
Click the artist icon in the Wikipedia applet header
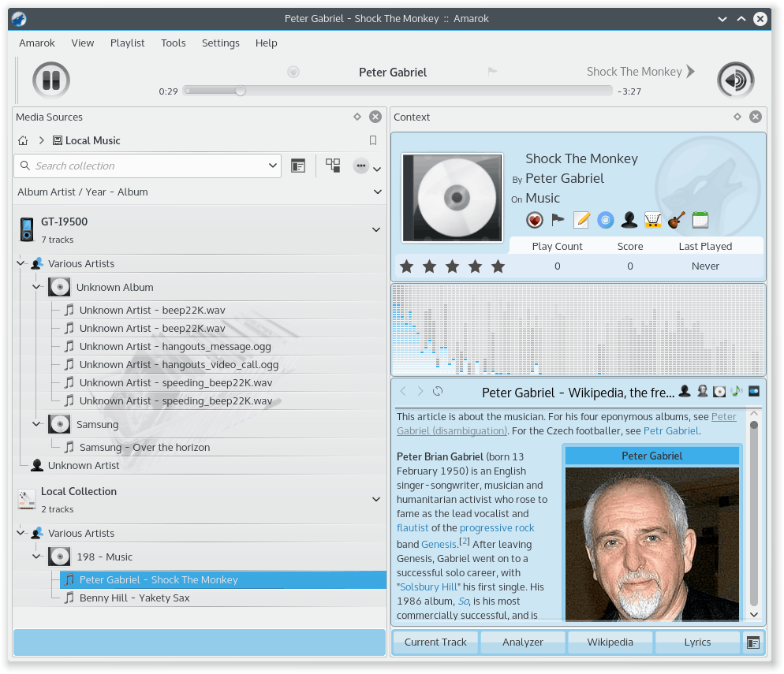tap(685, 391)
